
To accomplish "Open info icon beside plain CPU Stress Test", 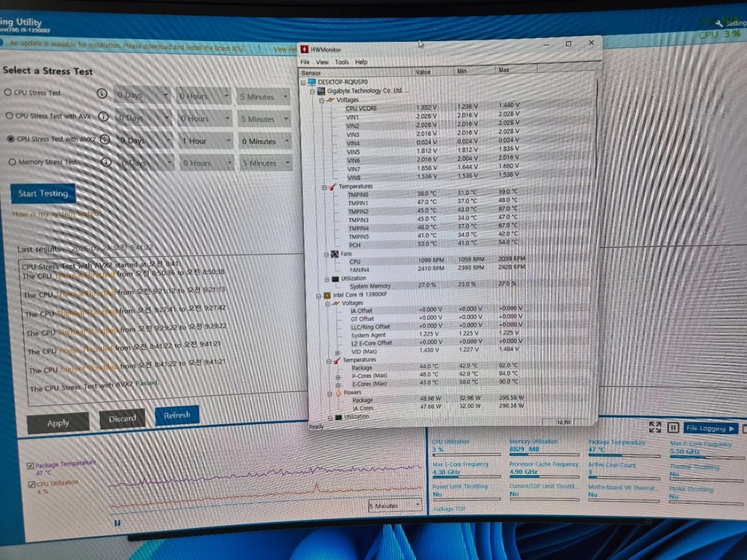I will (102, 93).
